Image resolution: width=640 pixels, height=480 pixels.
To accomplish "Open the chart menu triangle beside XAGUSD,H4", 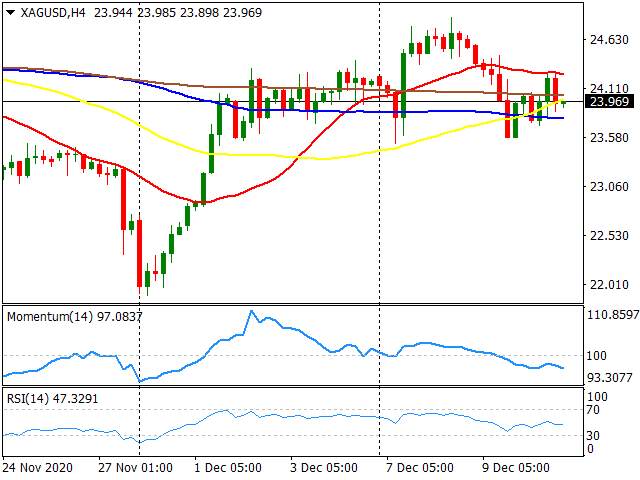I will [x=11, y=13].
